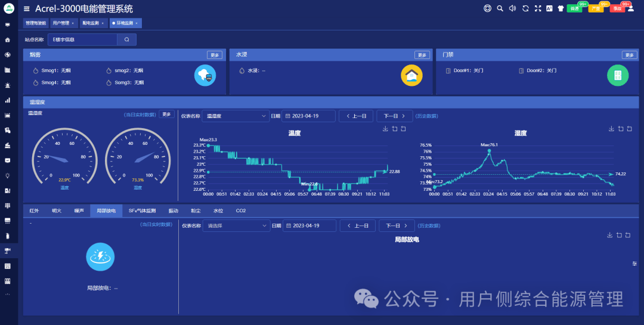Click the monitor screen icon atop sidebar
The image size is (644, 325).
(x=7, y=24)
